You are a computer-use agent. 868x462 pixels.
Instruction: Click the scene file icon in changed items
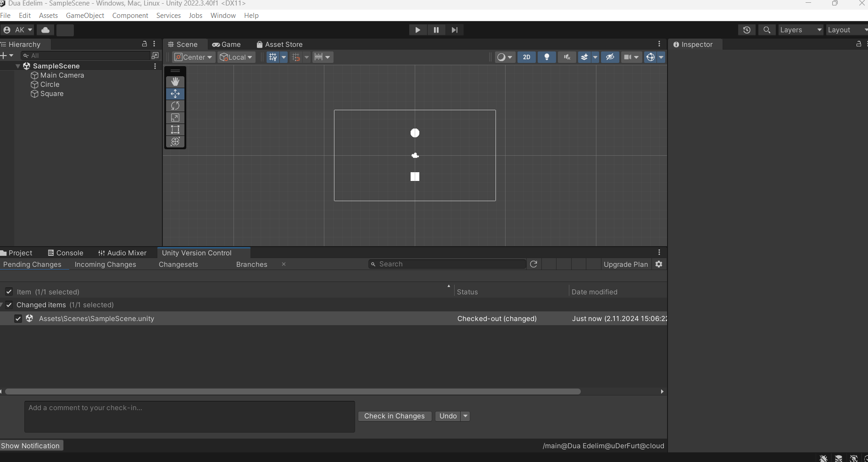(29, 318)
